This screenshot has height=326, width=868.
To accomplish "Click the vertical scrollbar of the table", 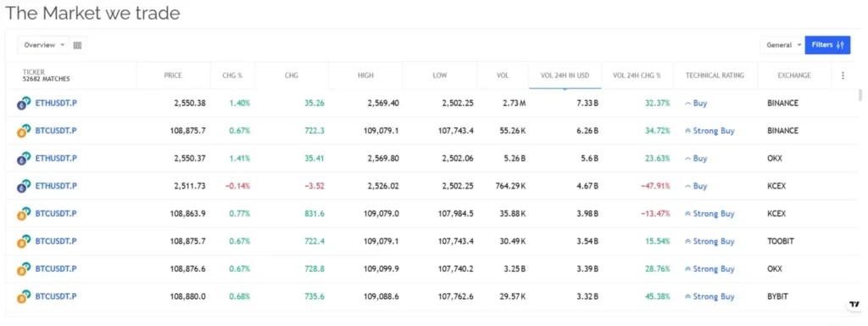I will pos(860,95).
